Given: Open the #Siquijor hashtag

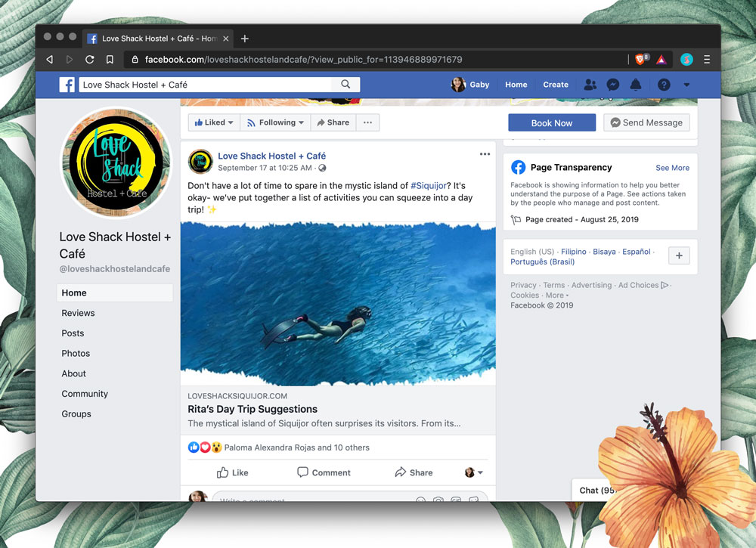Looking at the screenshot, I should tap(428, 185).
